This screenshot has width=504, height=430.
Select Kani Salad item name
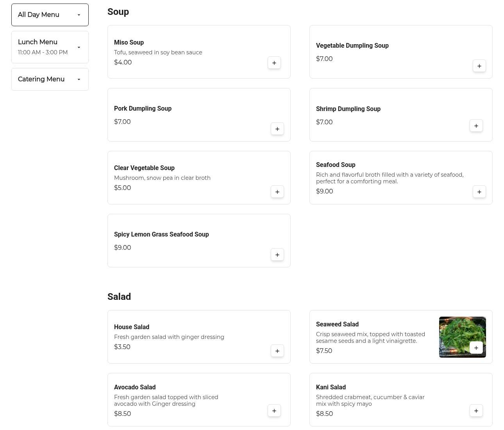[x=331, y=387]
